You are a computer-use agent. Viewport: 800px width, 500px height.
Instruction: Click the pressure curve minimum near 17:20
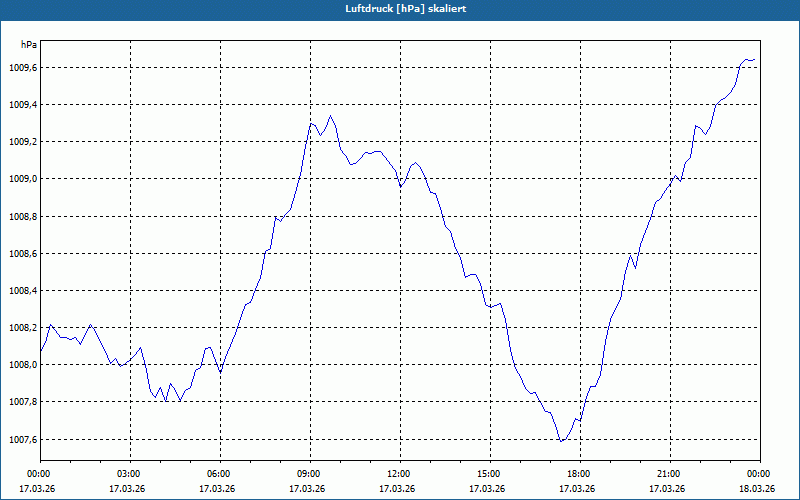pos(561,441)
